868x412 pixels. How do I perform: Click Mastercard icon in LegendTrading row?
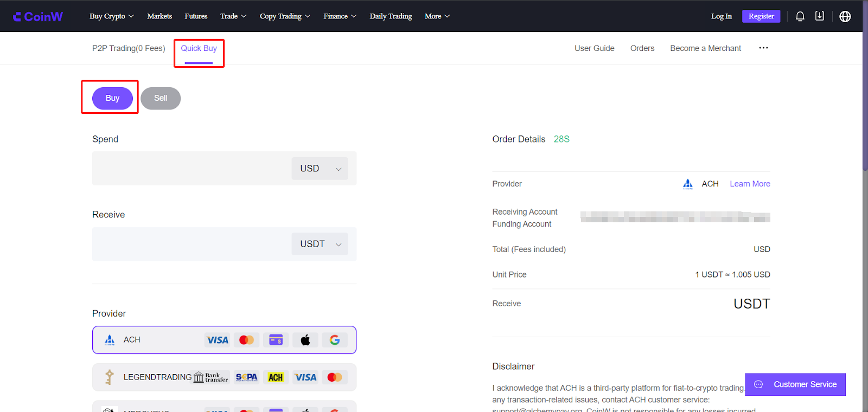coord(335,377)
